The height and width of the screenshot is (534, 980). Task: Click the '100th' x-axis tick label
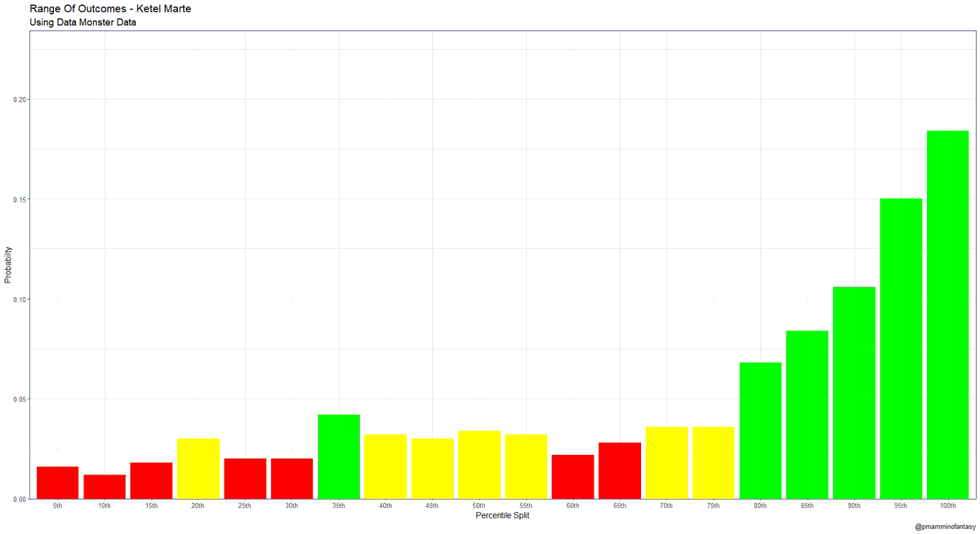click(x=947, y=506)
